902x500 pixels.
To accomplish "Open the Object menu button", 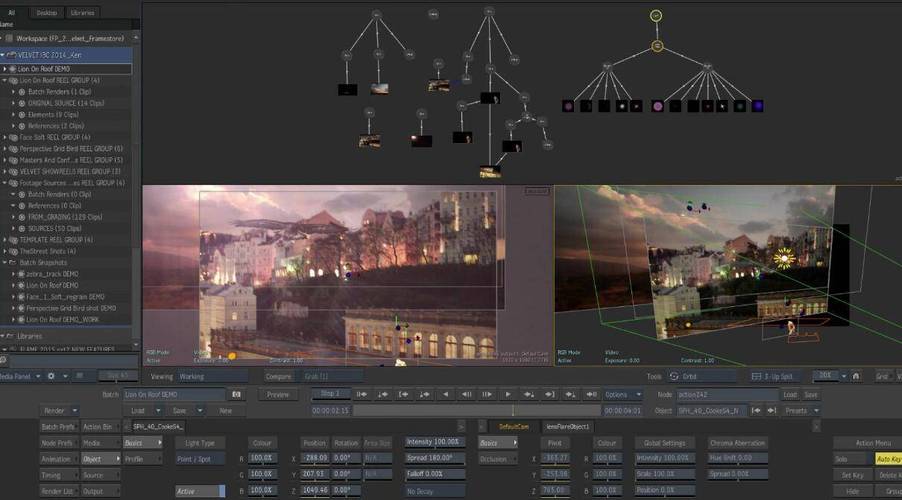I will point(101,459).
